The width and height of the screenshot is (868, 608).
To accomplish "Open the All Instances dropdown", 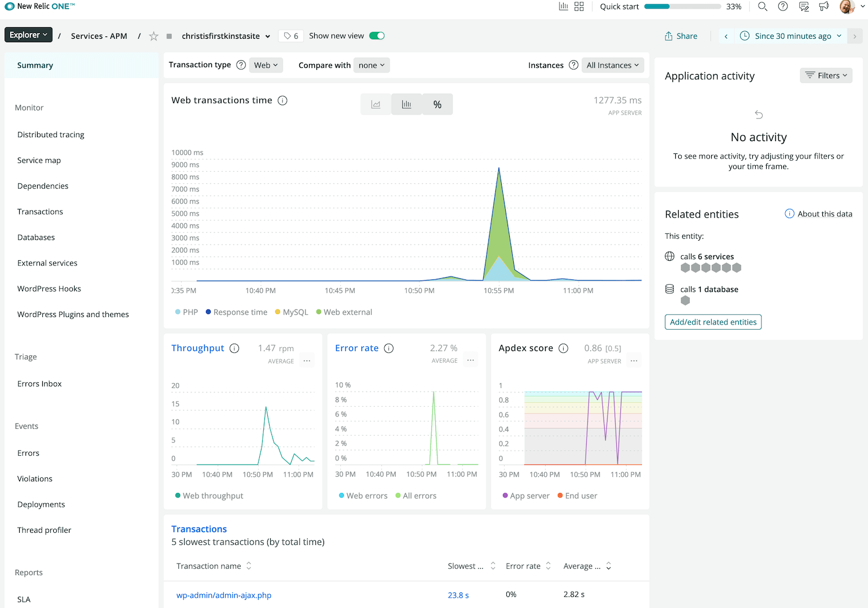I will [613, 65].
